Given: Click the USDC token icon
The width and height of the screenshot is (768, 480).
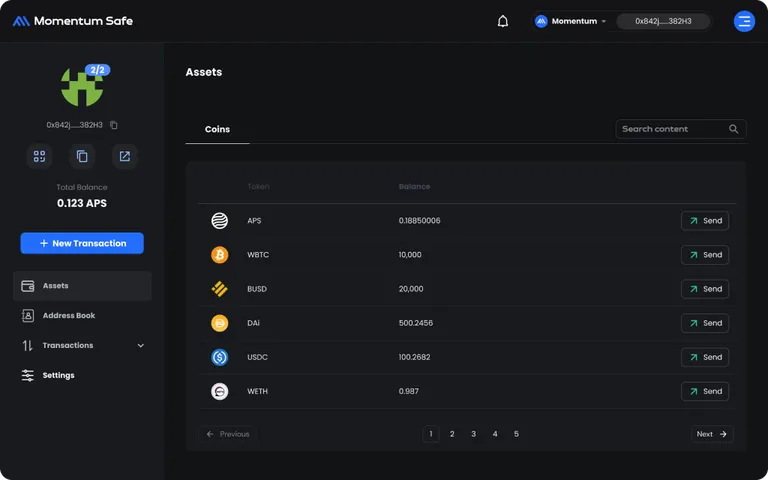Looking at the screenshot, I should (219, 357).
